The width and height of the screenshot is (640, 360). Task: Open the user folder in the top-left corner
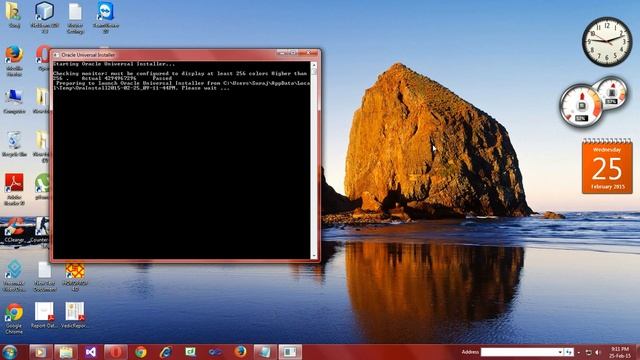click(x=14, y=15)
